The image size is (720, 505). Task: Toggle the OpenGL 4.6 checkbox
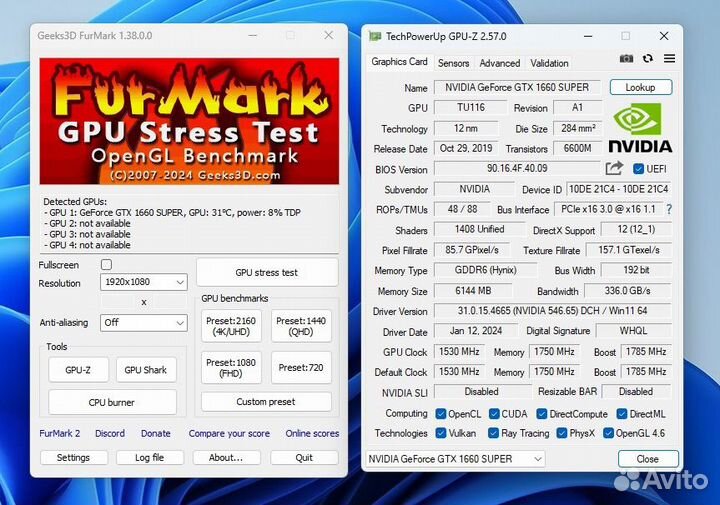608,433
